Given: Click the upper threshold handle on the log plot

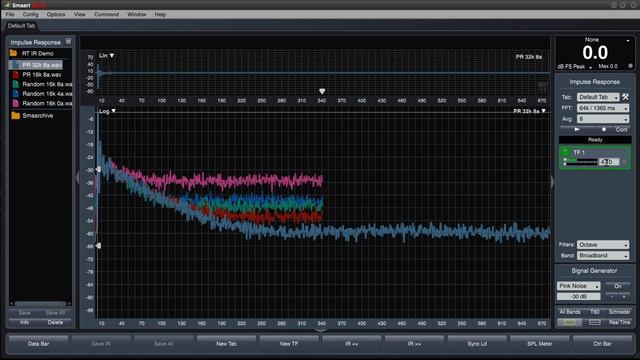Looking at the screenshot, I should click(98, 169).
